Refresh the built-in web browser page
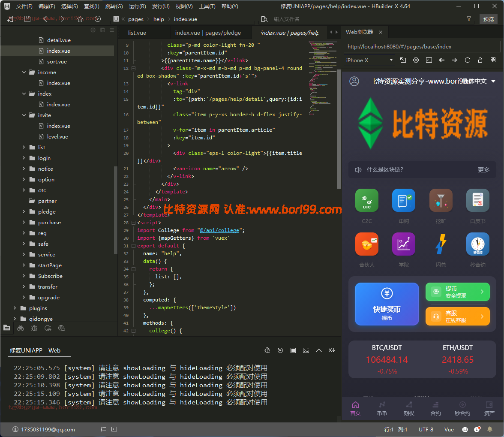The height and width of the screenshot is (437, 504). (467, 60)
